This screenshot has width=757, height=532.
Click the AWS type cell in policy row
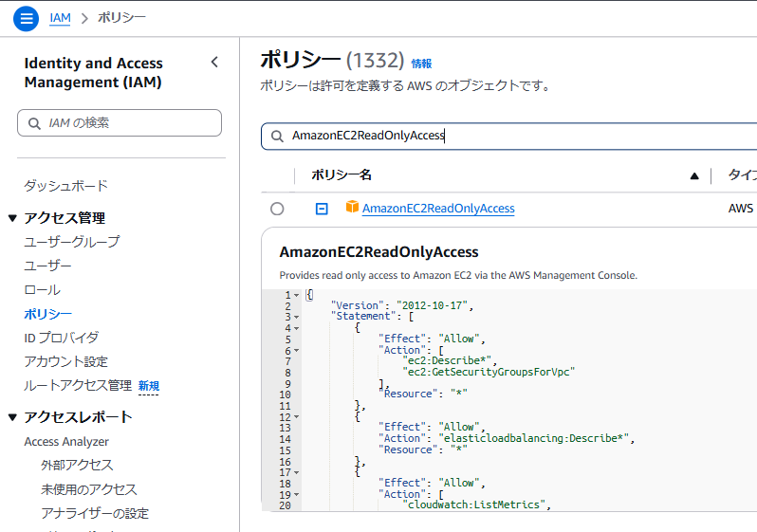[x=741, y=209]
